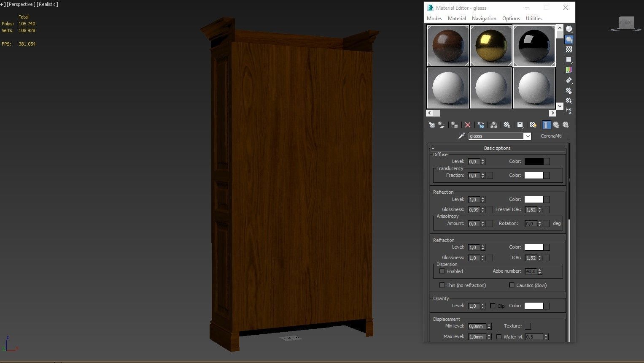Open the Material/Map Navigator icon

pyautogui.click(x=569, y=111)
